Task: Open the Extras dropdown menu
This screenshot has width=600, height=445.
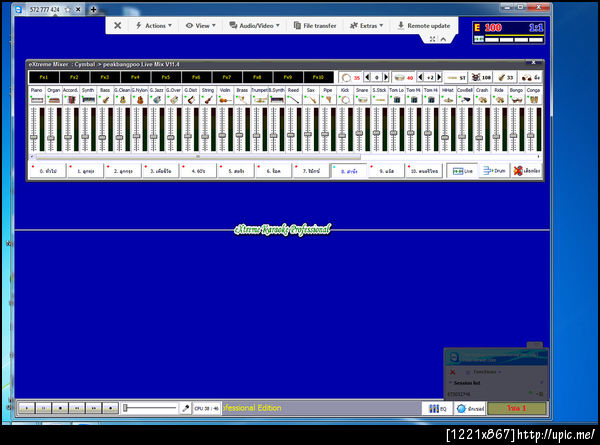Action: click(366, 26)
